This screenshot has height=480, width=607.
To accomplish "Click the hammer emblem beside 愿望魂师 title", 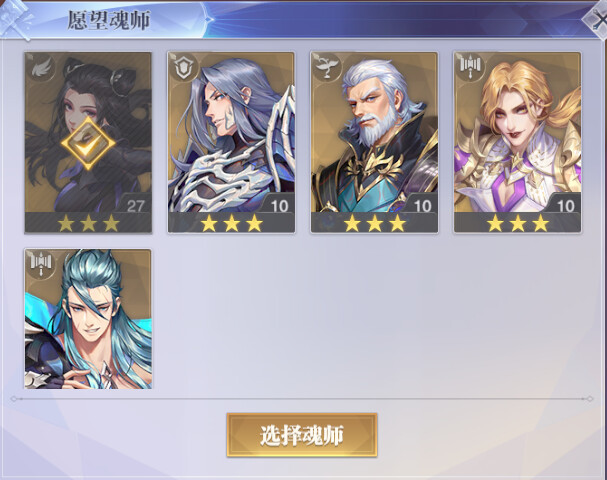I will [15, 19].
